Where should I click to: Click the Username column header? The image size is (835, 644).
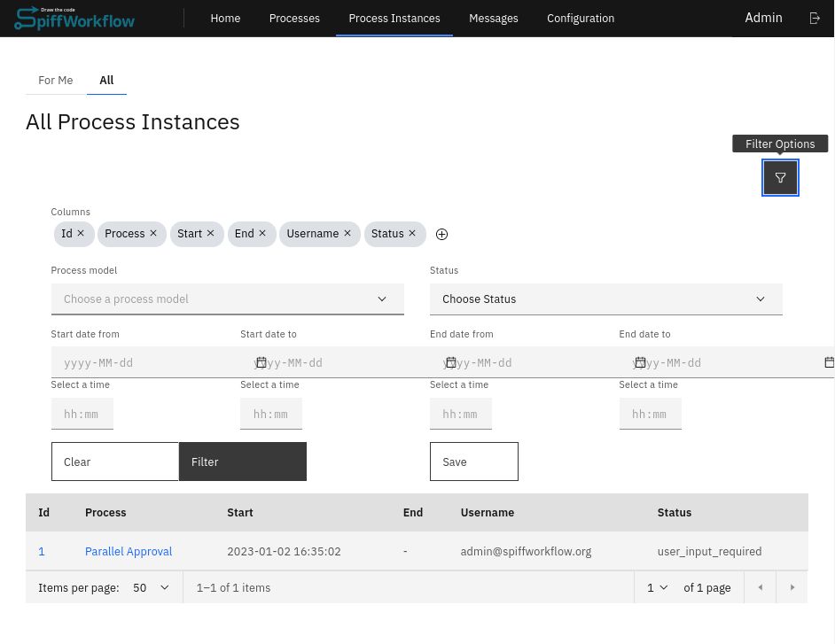point(487,513)
